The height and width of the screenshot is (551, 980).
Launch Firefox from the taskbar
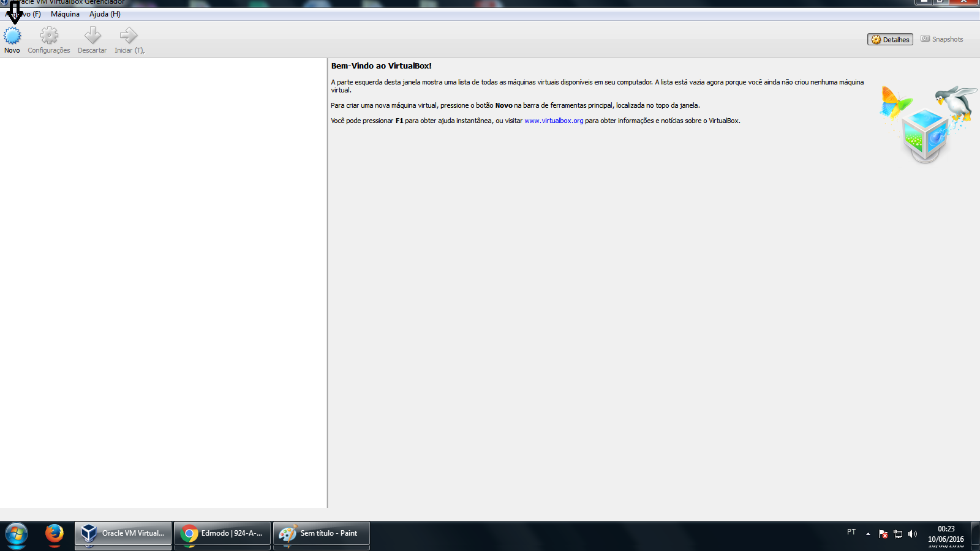pyautogui.click(x=54, y=534)
